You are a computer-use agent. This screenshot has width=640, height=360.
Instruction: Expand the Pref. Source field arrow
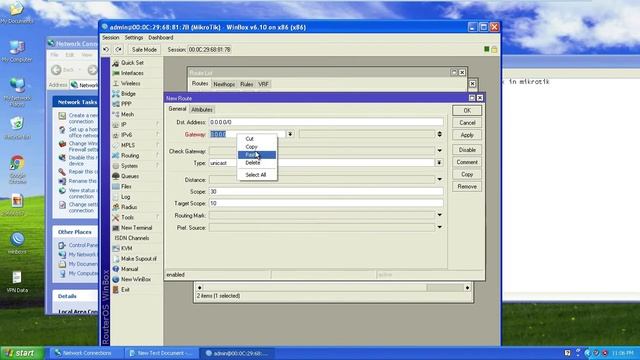click(x=440, y=227)
